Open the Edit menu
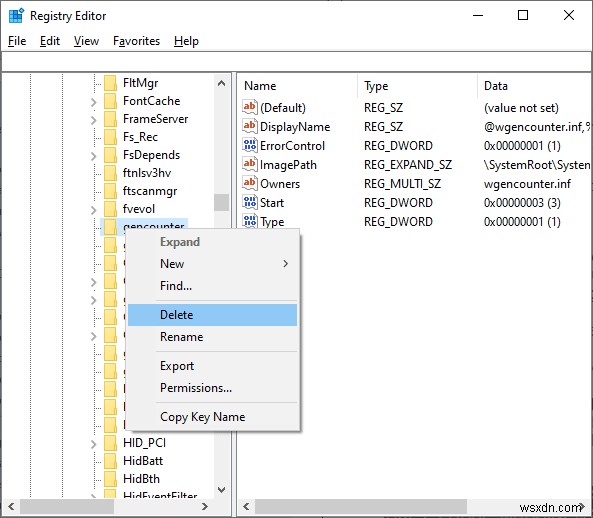This screenshot has width=593, height=518. 50,41
